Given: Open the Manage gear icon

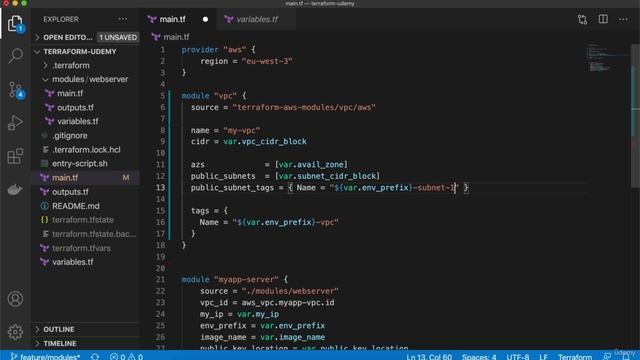Looking at the screenshot, I should coord(15,332).
